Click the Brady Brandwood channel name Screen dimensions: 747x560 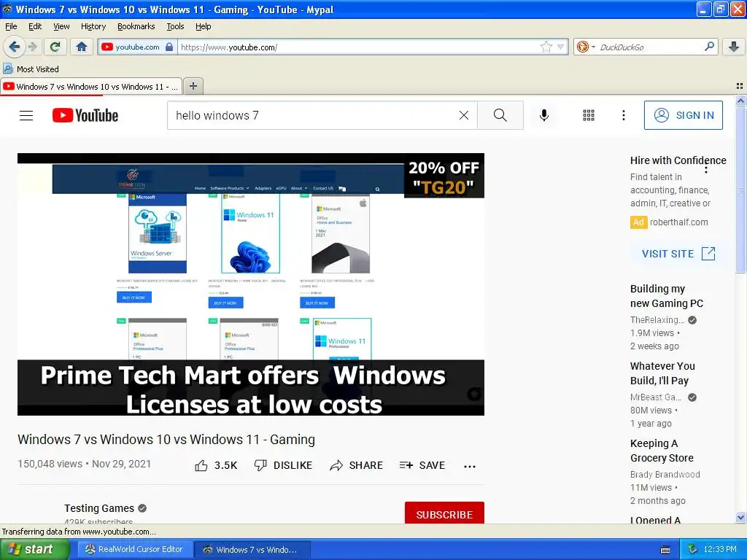point(665,474)
